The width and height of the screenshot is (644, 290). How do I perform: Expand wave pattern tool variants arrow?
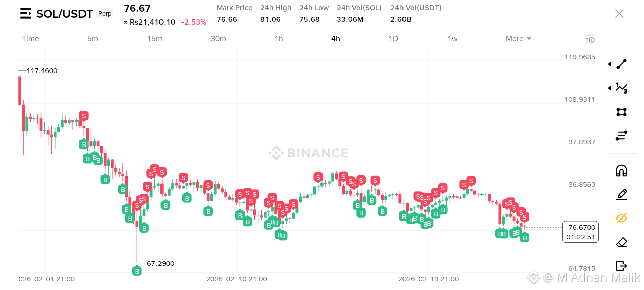click(609, 88)
